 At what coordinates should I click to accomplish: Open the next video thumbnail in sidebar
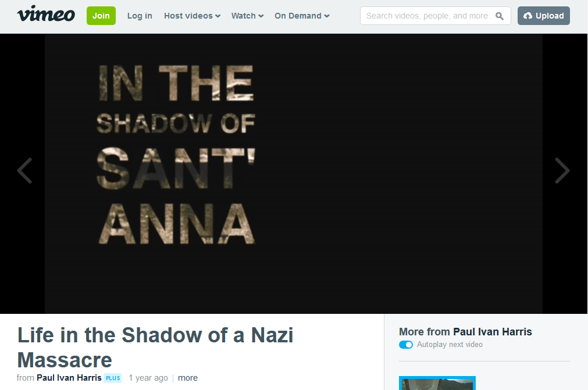coord(437,383)
